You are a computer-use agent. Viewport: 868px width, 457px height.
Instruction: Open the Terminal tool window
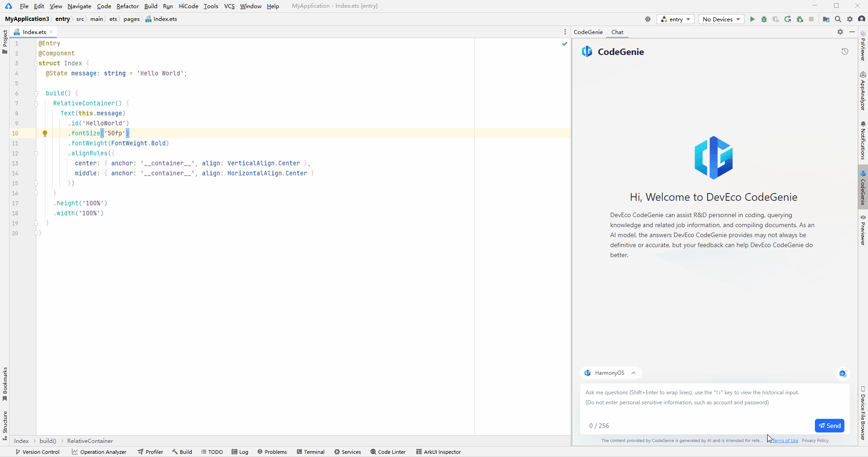(311, 452)
